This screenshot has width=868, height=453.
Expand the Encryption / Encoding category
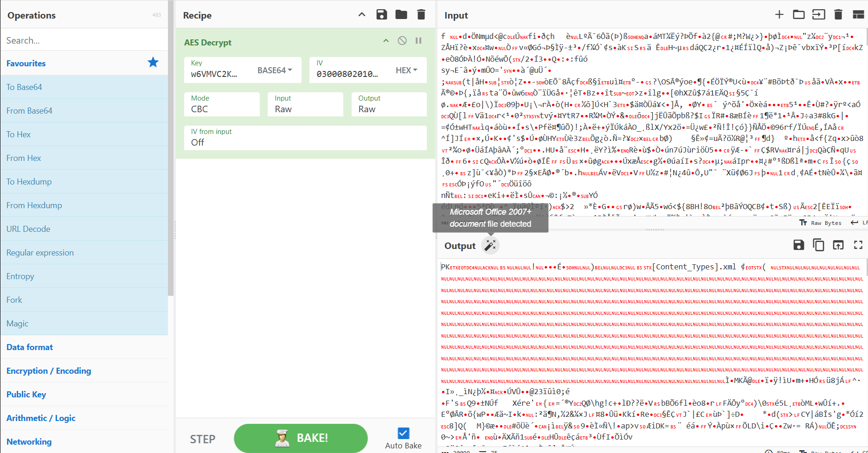[x=84, y=370]
